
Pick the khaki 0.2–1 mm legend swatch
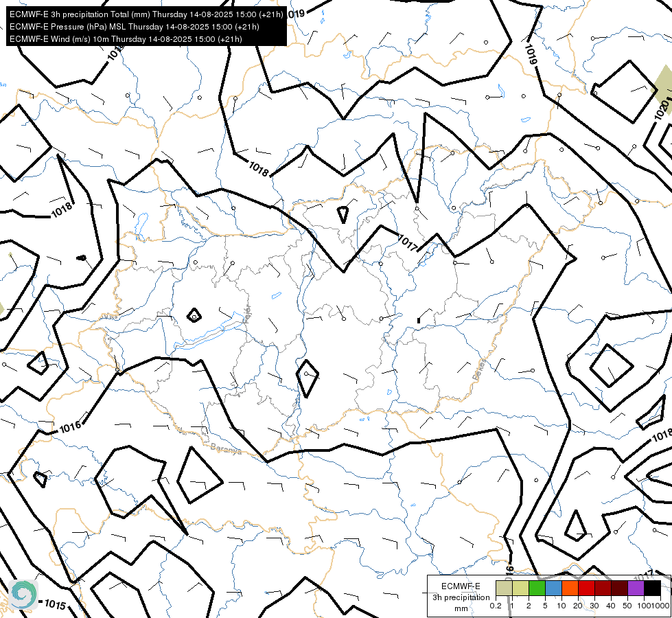pos(504,588)
